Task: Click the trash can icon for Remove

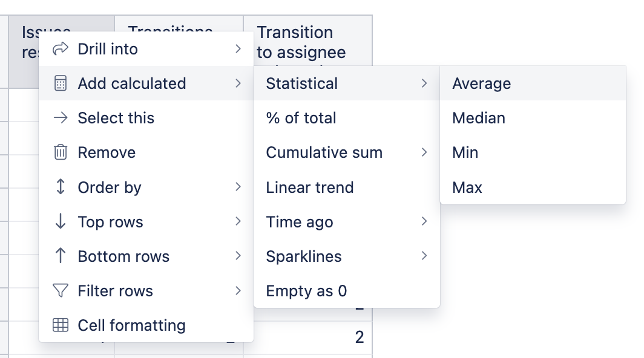Action: (61, 152)
